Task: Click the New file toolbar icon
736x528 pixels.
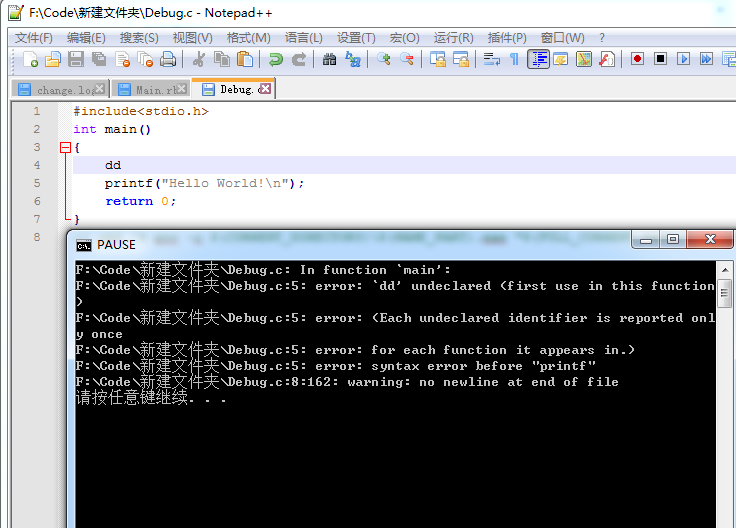Action: coord(30,60)
